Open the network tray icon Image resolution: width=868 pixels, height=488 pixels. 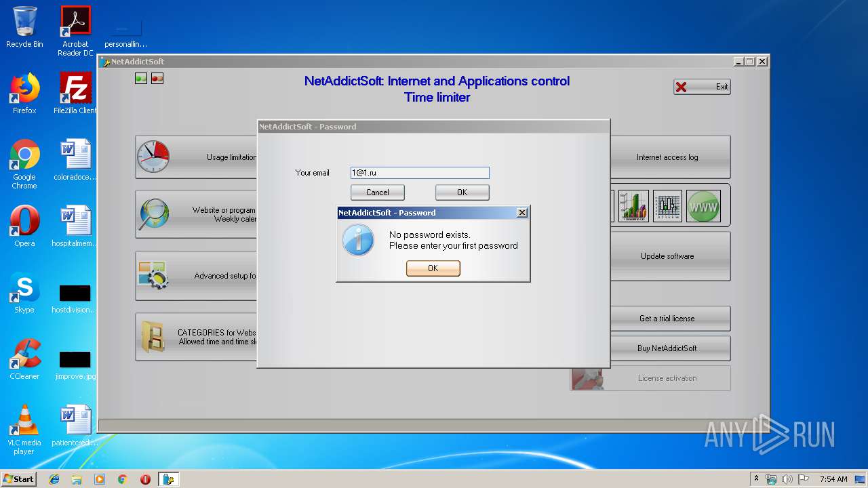point(771,479)
